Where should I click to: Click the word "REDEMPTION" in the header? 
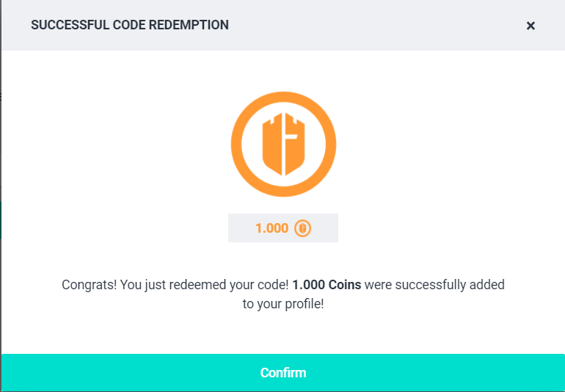(x=190, y=25)
